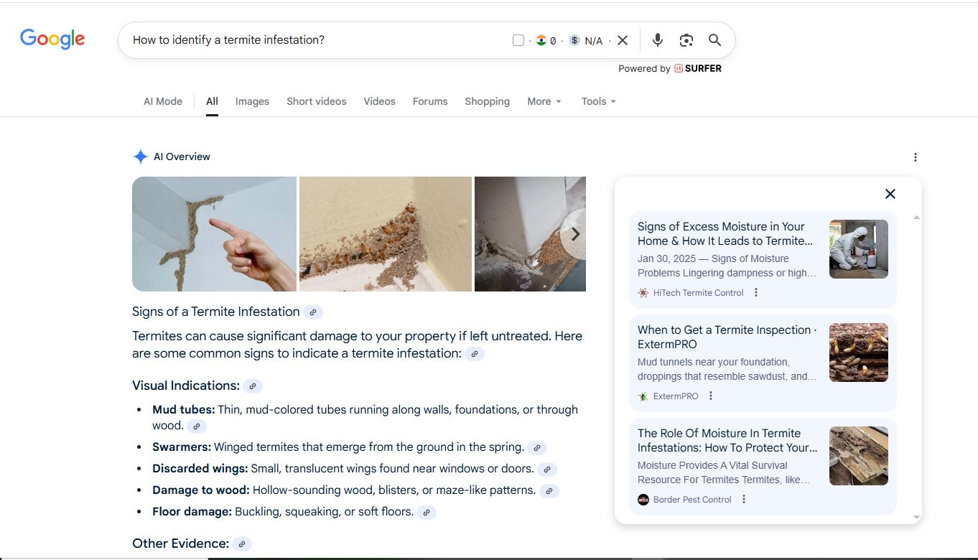The height and width of the screenshot is (560, 978).
Task: Open AI Mode search option
Action: pos(163,101)
